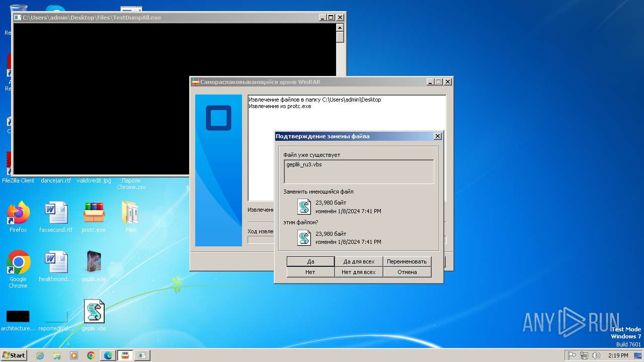
Task: Click the validcredit.jpg desktop label
Action: [x=94, y=180]
